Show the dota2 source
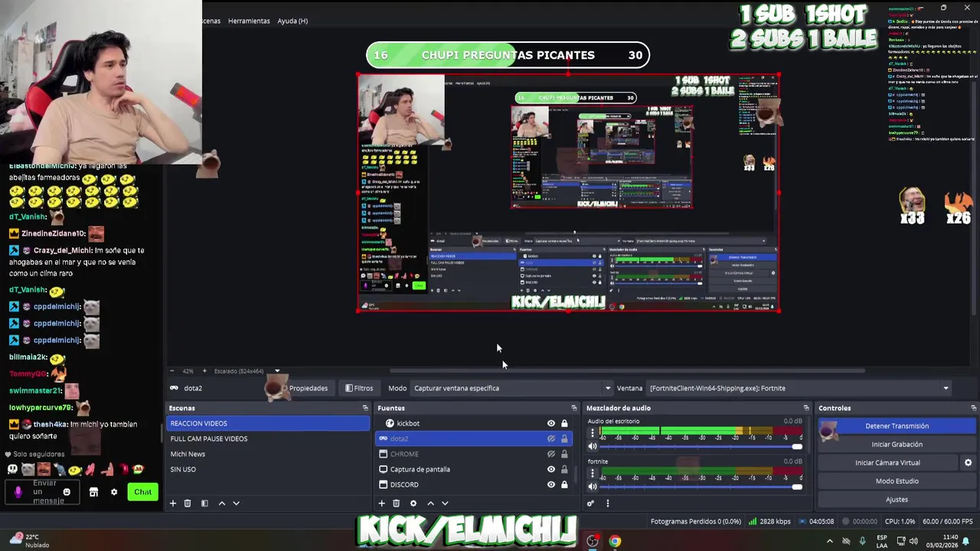Image resolution: width=980 pixels, height=551 pixels. tap(550, 439)
